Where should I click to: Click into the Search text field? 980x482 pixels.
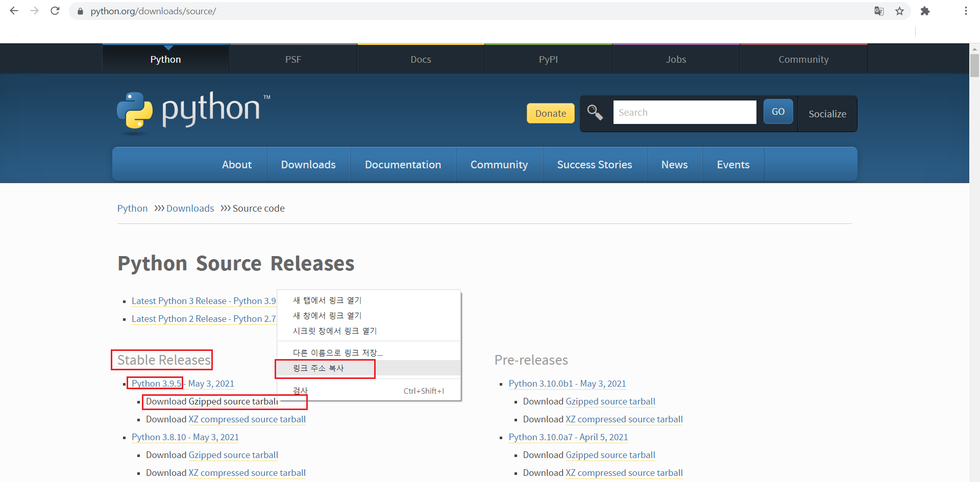pos(684,112)
